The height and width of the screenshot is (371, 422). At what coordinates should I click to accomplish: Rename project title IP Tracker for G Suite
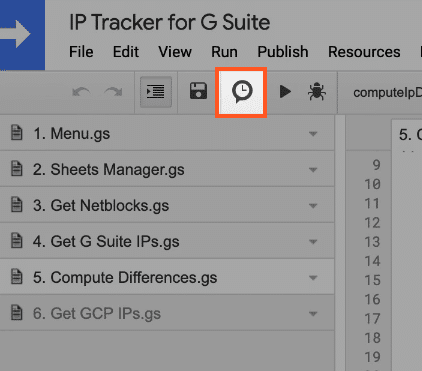coord(169,23)
